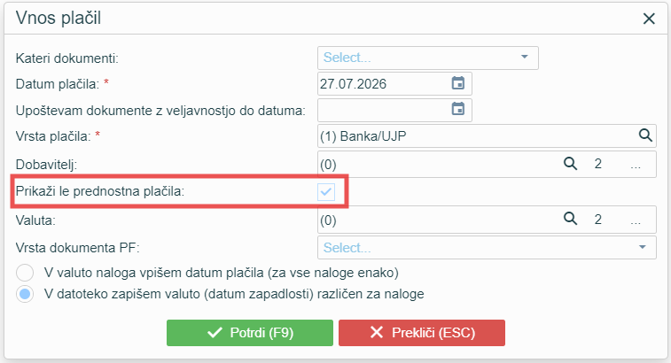Open ellipsis options in Dobavitelj row
This screenshot has height=363, width=671.
(x=635, y=164)
